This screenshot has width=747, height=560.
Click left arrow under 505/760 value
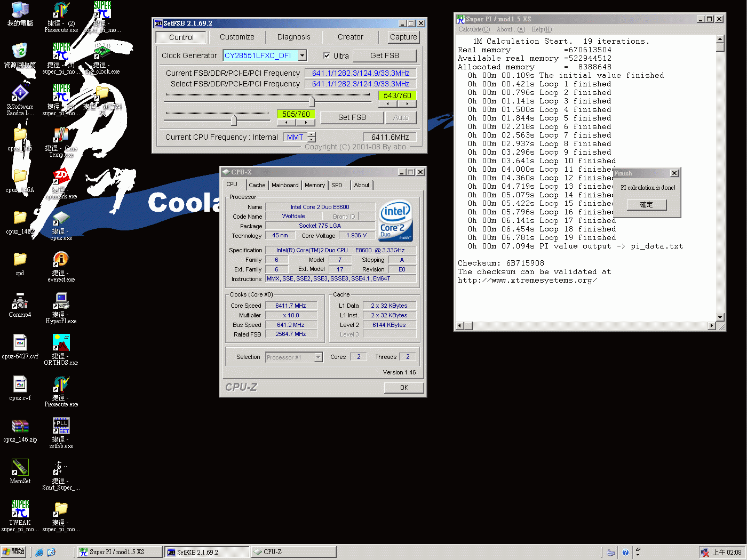click(286, 122)
